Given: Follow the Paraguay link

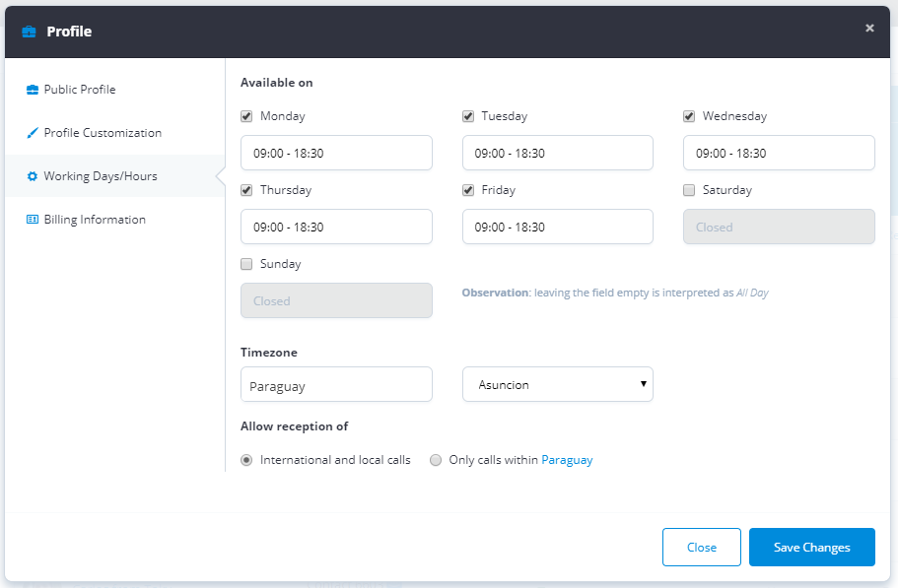Looking at the screenshot, I should tap(567, 460).
